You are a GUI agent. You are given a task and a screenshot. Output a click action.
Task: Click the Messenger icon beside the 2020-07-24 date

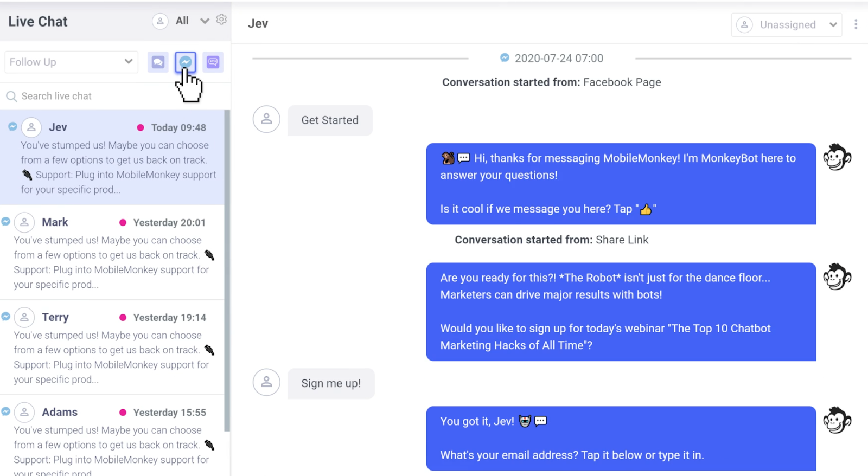[505, 57]
